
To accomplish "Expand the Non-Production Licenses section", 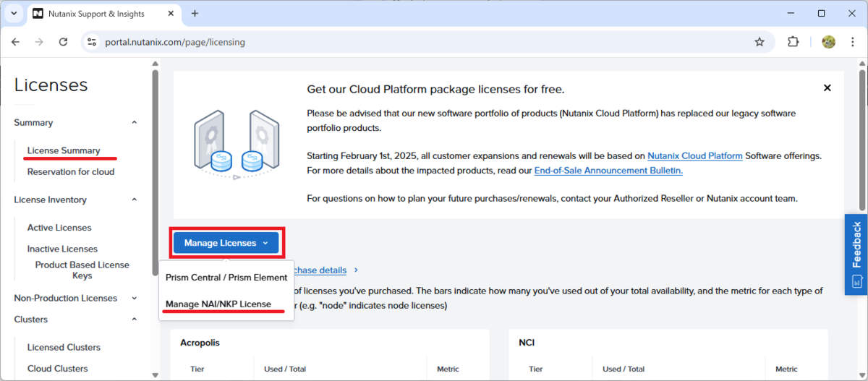I will tap(135, 298).
